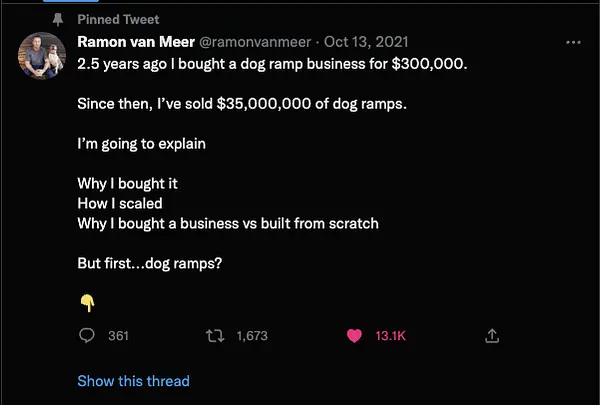Click the $35,000,000 of dog ramps line
Viewport: 600px width, 405px height.
click(242, 104)
